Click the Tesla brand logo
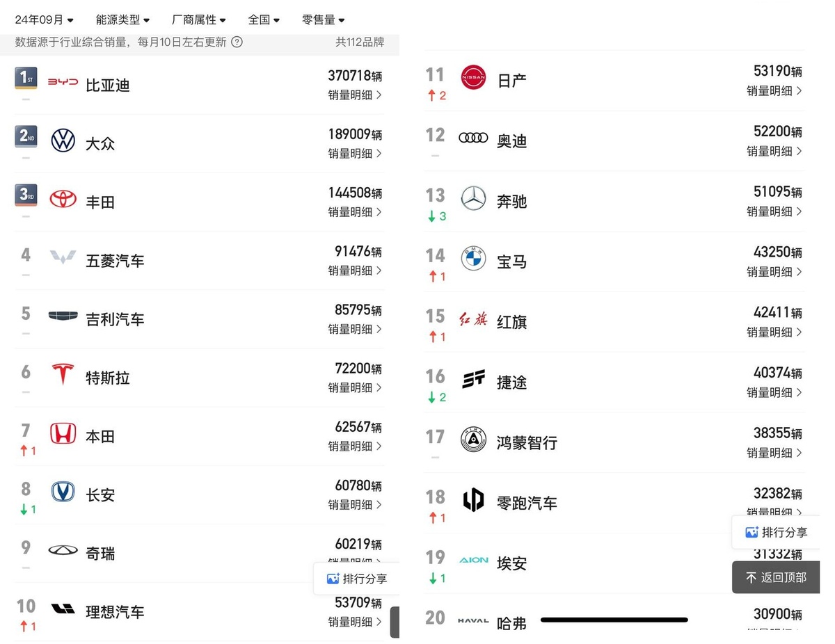The width and height of the screenshot is (835, 644). coord(63,374)
